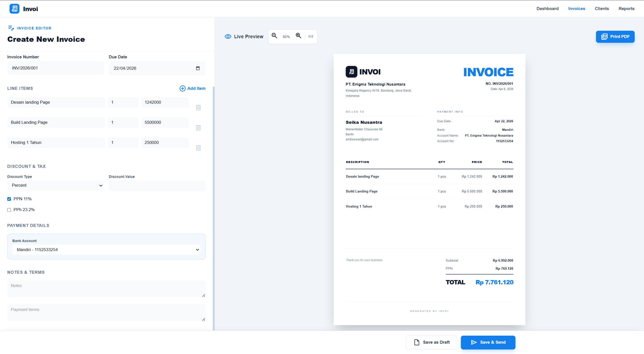Delete the Hosting 1 Tahun line item
Screen dimensions: 644x354
pyautogui.click(x=198, y=148)
